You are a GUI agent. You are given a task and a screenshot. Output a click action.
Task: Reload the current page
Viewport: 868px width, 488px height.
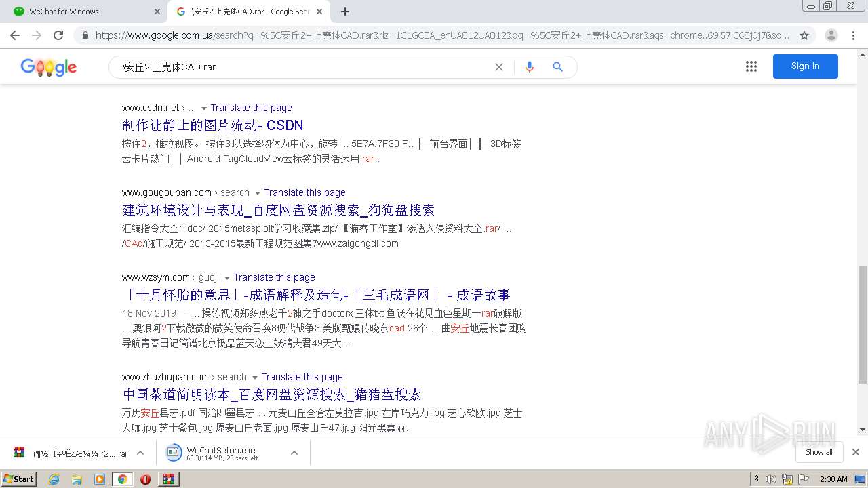click(58, 35)
